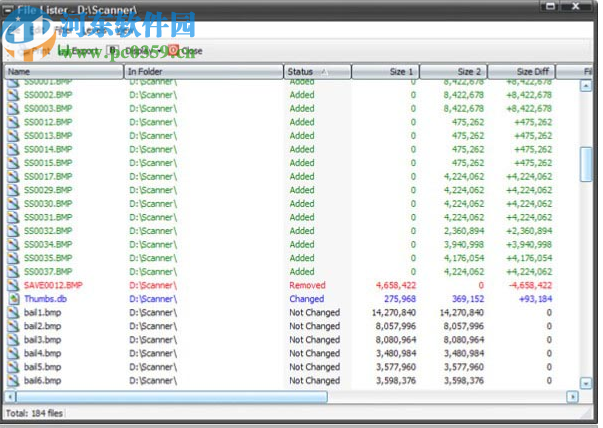Viewport: 603px width, 428px height.
Task: Click the Total: 184 files status text
Action: coord(34,413)
